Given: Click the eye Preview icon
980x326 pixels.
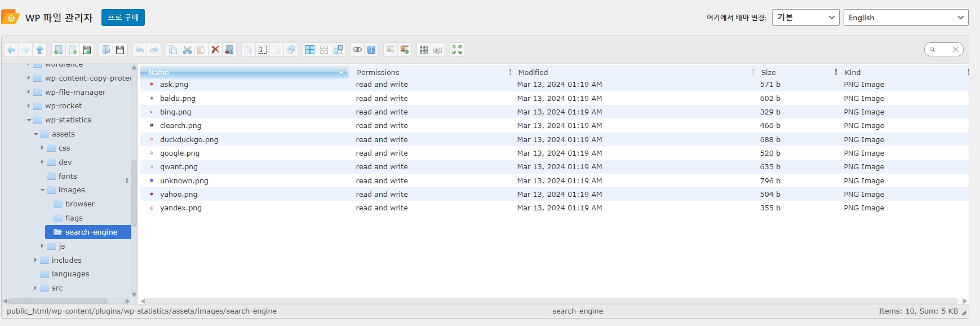Looking at the screenshot, I should pyautogui.click(x=357, y=50).
